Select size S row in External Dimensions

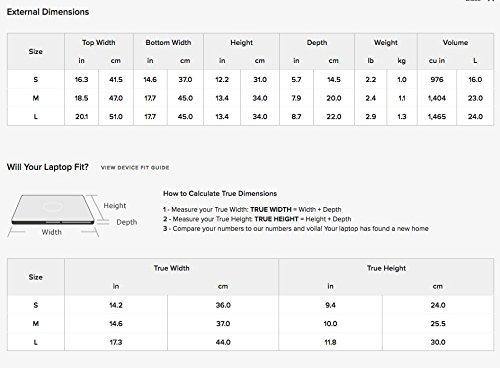click(x=250, y=79)
